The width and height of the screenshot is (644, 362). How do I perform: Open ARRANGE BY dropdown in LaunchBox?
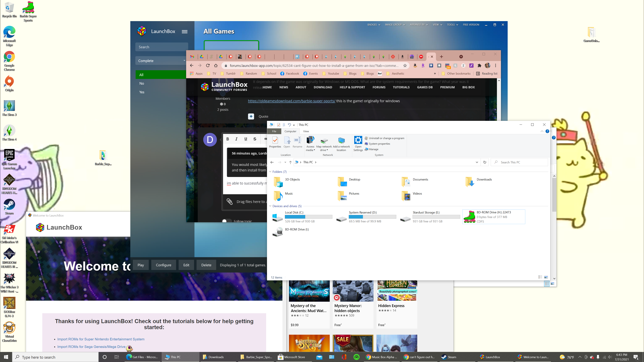pyautogui.click(x=419, y=25)
